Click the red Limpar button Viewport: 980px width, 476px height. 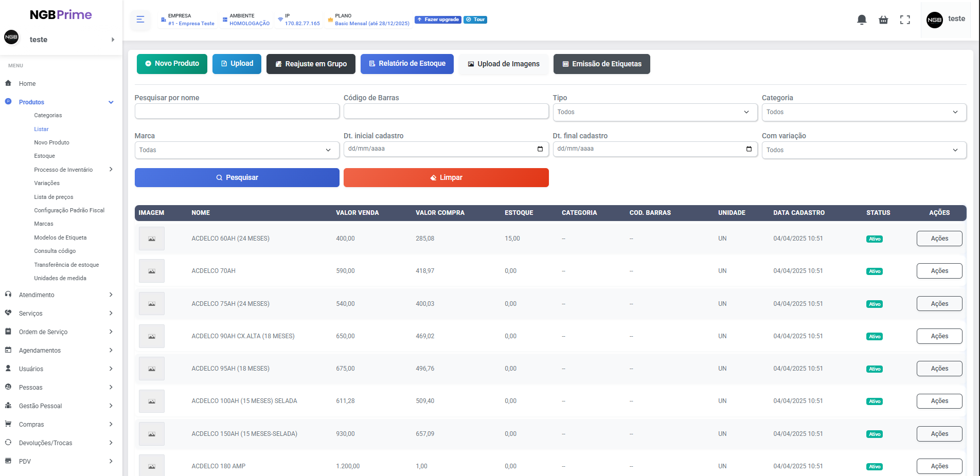coord(446,177)
